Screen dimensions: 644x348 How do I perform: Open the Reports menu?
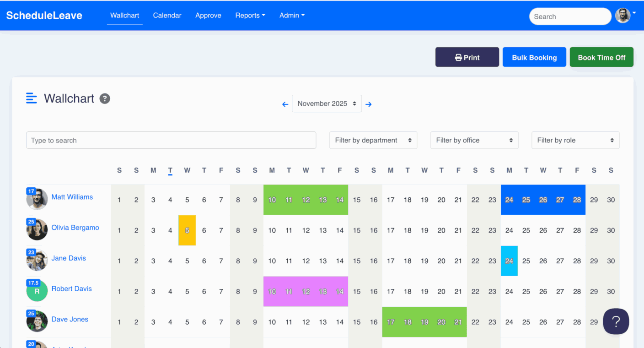(250, 15)
